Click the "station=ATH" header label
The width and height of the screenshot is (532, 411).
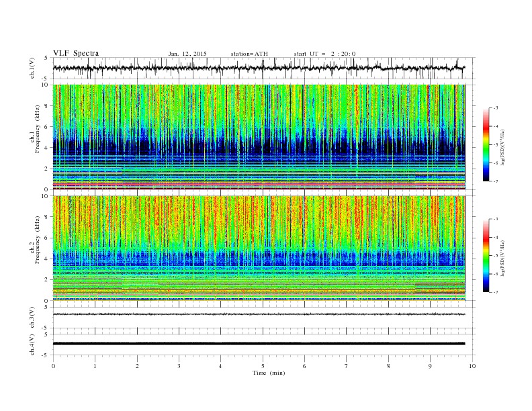[249, 54]
